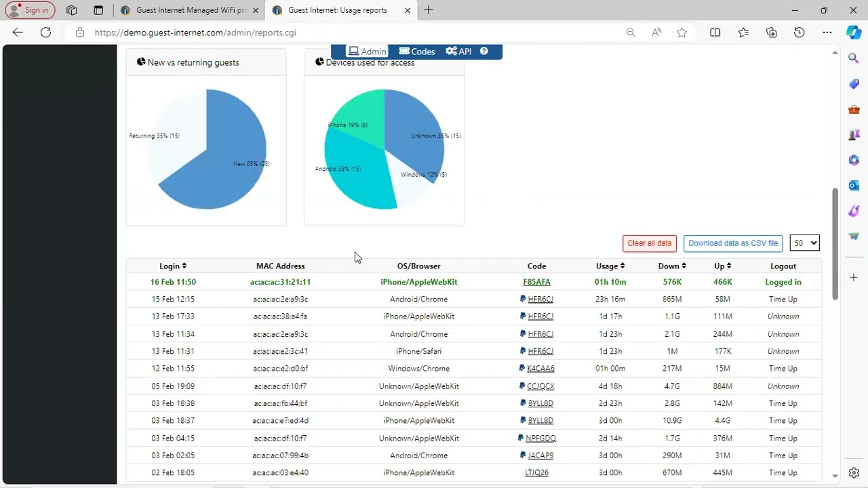The height and width of the screenshot is (488, 868).
Task: Click the browser Collections icon
Action: 771,33
